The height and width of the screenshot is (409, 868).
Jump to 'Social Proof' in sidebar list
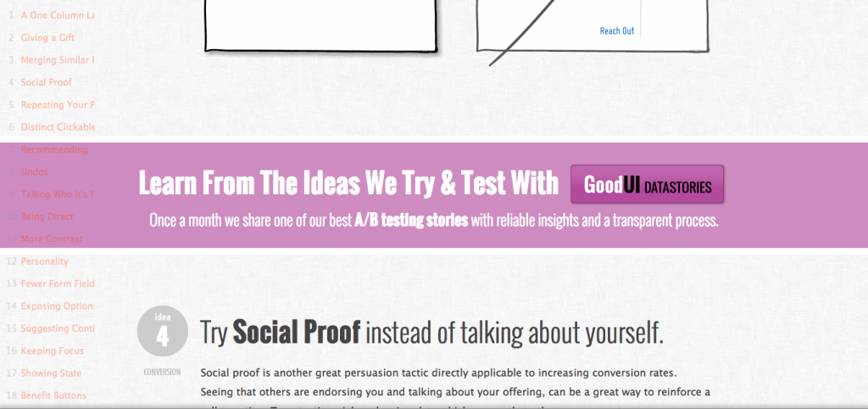(x=46, y=82)
